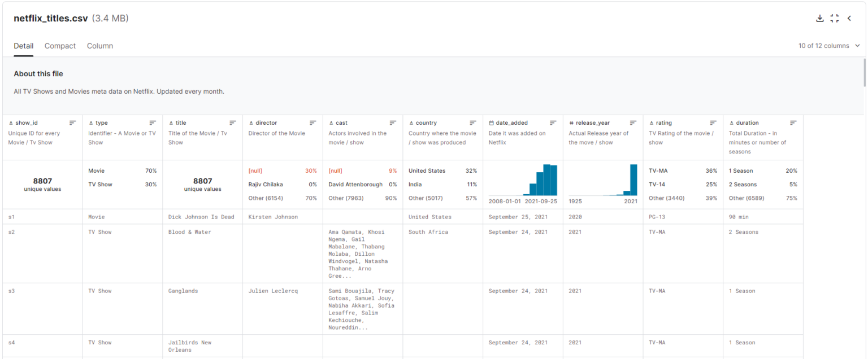Switch to the Compact tab
The height and width of the screenshot is (359, 868).
pos(60,46)
